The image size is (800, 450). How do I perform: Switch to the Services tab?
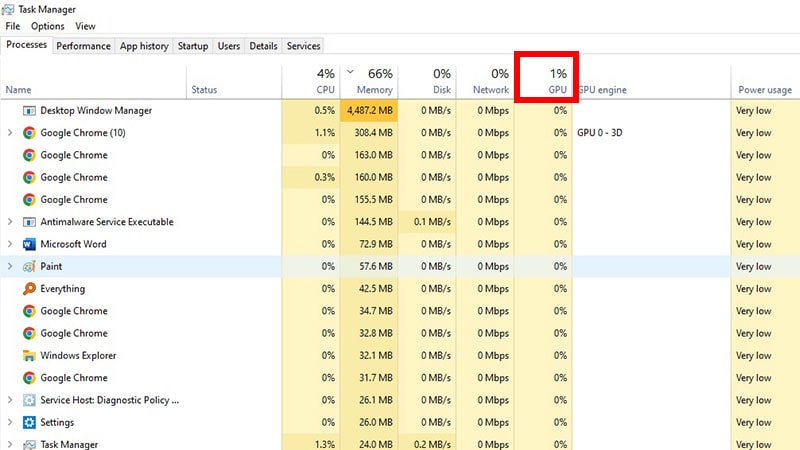tap(303, 46)
